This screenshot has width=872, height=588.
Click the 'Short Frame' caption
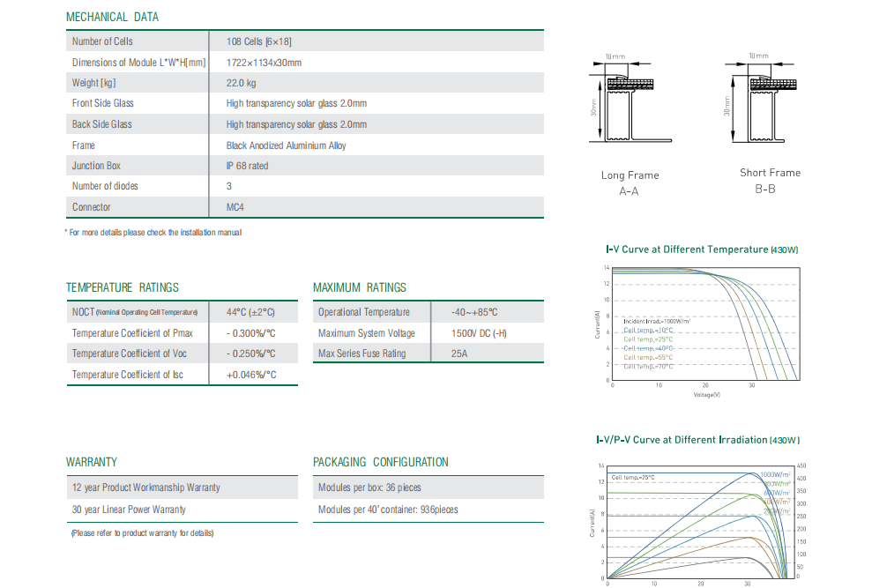pyautogui.click(x=771, y=173)
